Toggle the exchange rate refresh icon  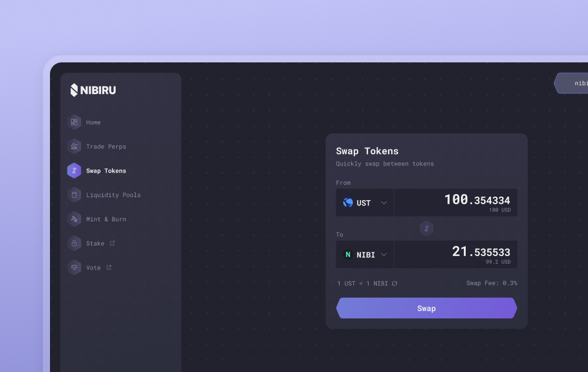click(x=395, y=284)
